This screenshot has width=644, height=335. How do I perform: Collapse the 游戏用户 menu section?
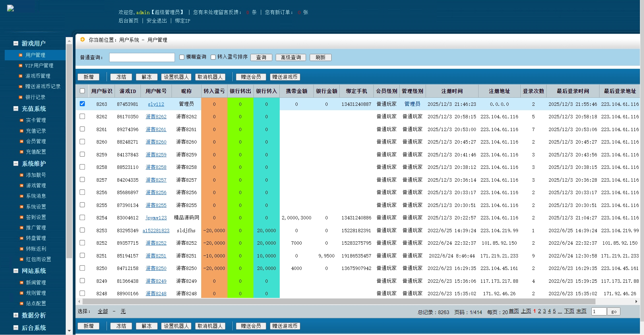tap(16, 43)
